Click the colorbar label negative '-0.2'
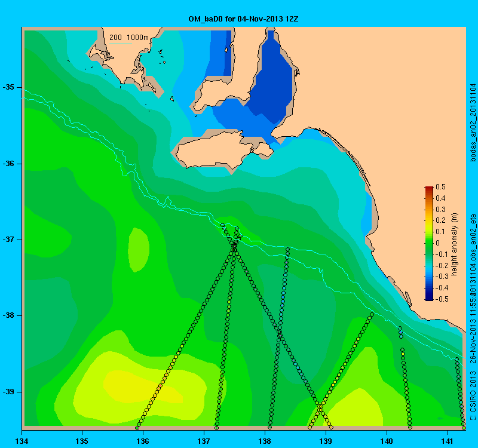Screen dimensions: 478x448 tap(441, 265)
